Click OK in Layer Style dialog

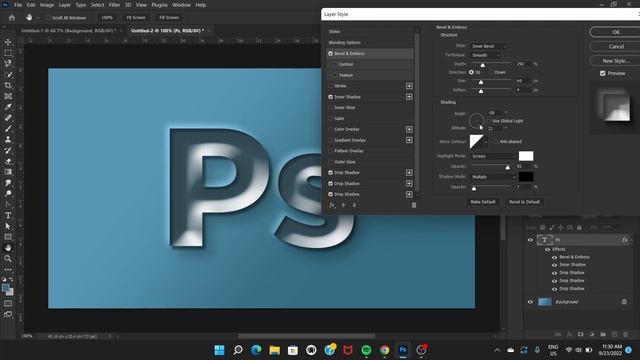point(616,32)
